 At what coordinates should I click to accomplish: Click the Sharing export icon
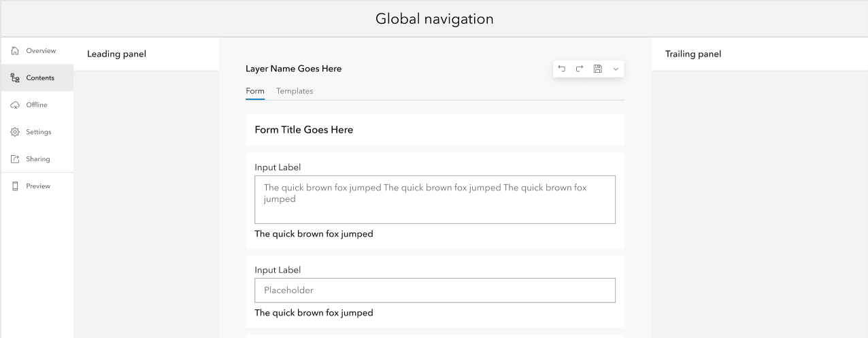(x=15, y=159)
